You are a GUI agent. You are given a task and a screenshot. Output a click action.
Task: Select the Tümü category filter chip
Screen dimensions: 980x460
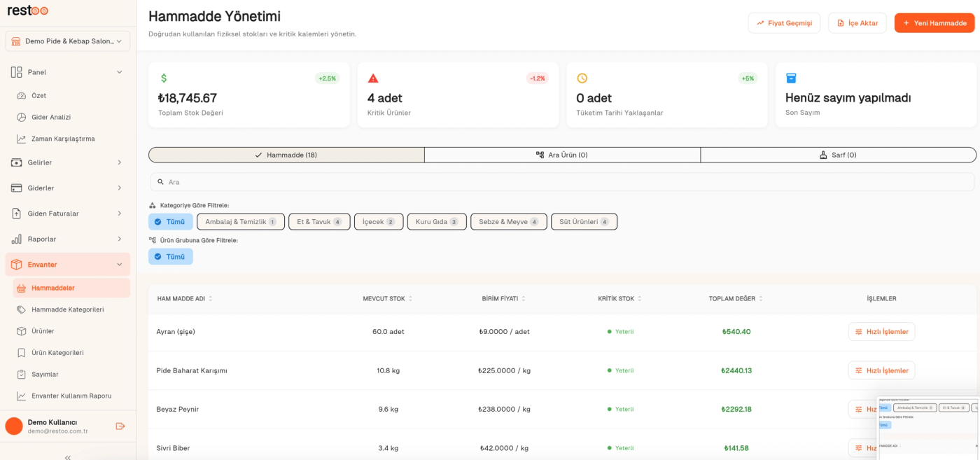tap(170, 222)
